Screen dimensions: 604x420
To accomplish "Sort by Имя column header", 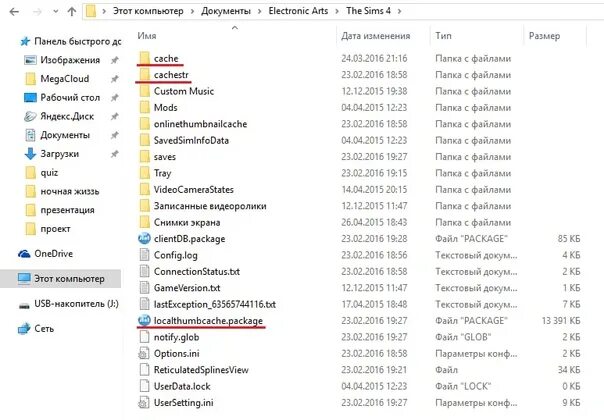I will point(147,36).
